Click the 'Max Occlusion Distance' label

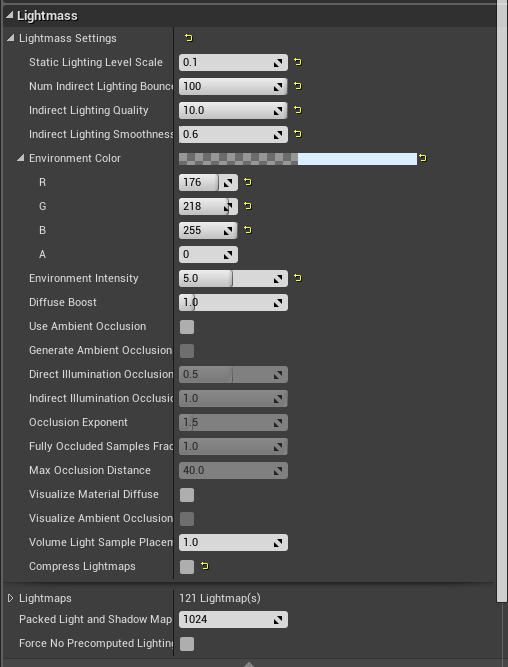90,470
